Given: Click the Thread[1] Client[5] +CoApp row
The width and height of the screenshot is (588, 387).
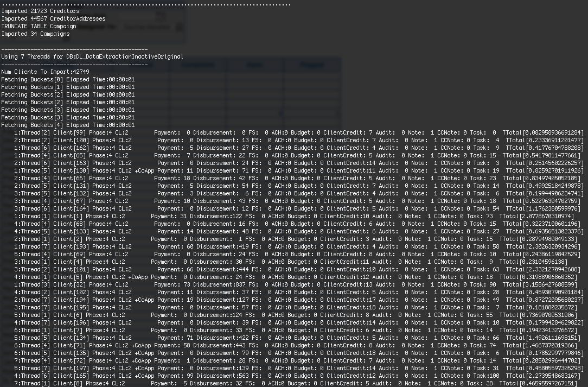Looking at the screenshot, I should (296, 277).
